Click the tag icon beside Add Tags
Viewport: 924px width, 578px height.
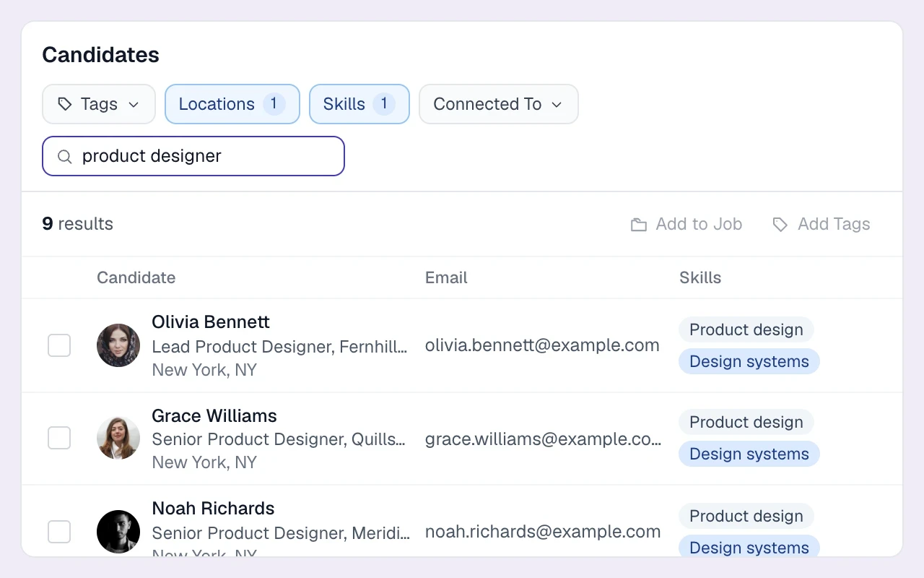coord(780,225)
